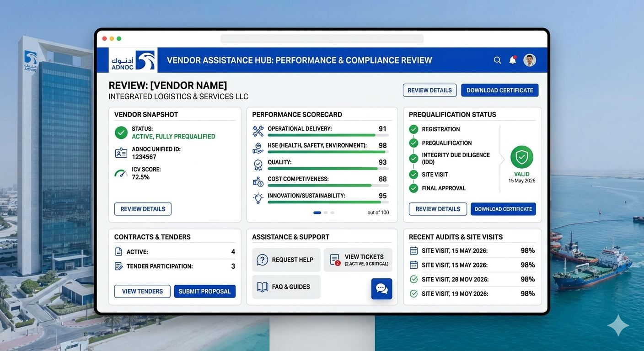Click the Active contracts count '4'
The width and height of the screenshot is (644, 351).
[233, 252]
